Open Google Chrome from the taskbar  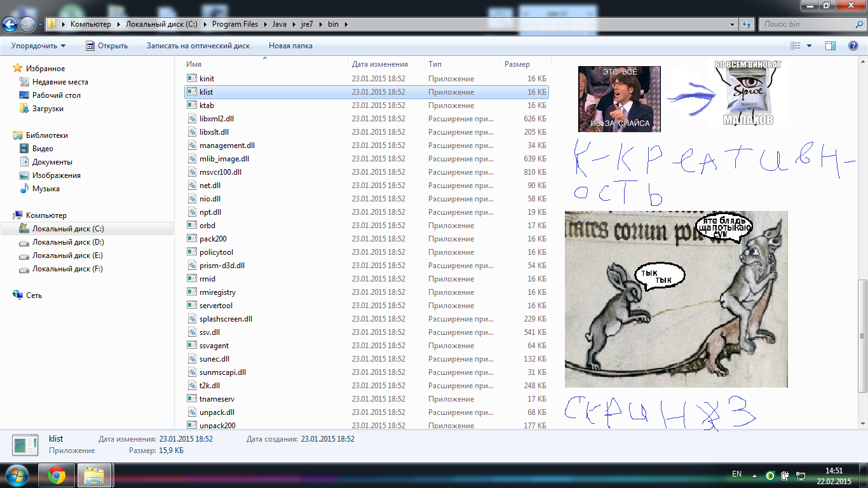tap(57, 475)
